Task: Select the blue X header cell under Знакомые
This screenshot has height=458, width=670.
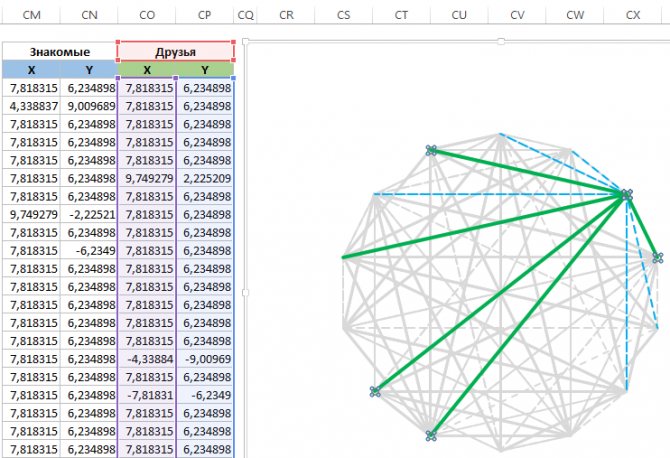Action: [x=30, y=70]
